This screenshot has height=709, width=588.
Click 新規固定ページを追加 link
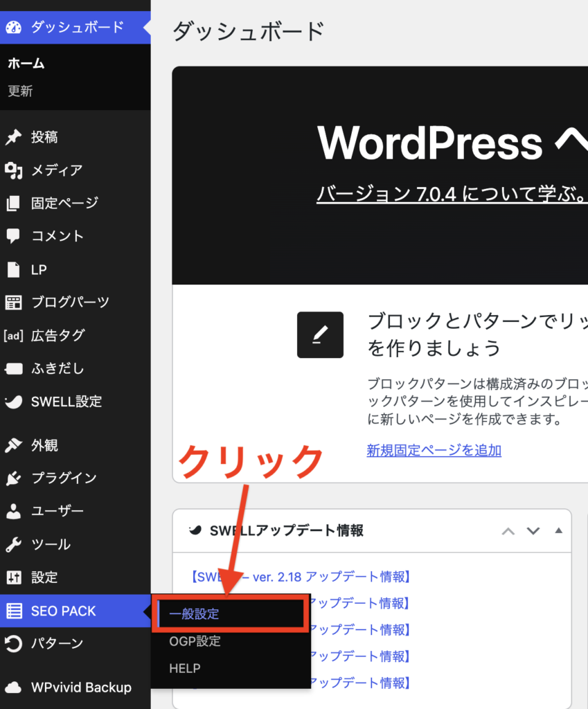pyautogui.click(x=434, y=450)
